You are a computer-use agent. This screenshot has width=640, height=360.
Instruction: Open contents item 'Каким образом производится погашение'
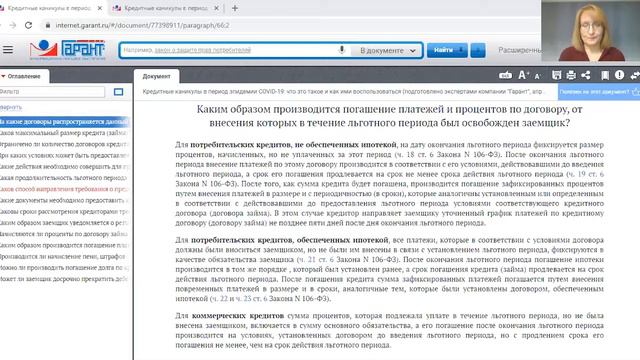[x=64, y=245]
